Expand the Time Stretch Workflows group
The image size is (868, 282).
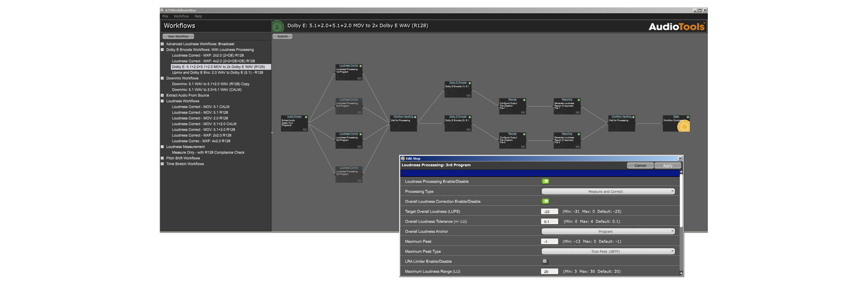(x=162, y=164)
